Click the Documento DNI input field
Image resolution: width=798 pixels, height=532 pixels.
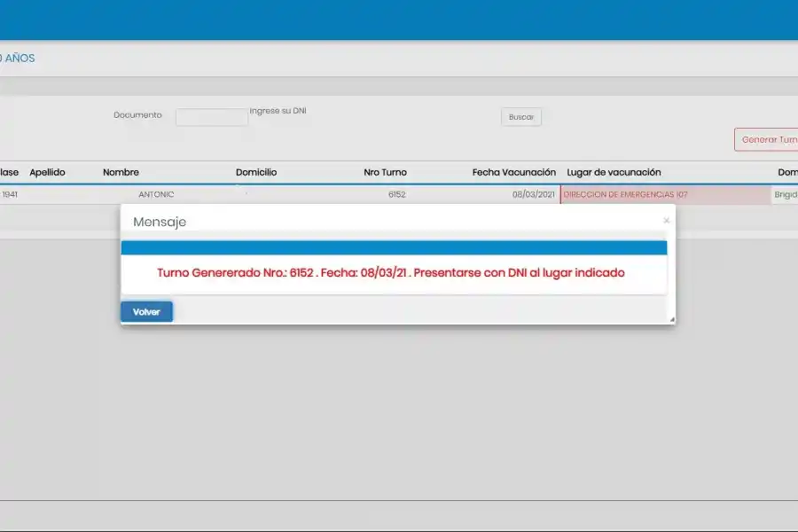(211, 116)
